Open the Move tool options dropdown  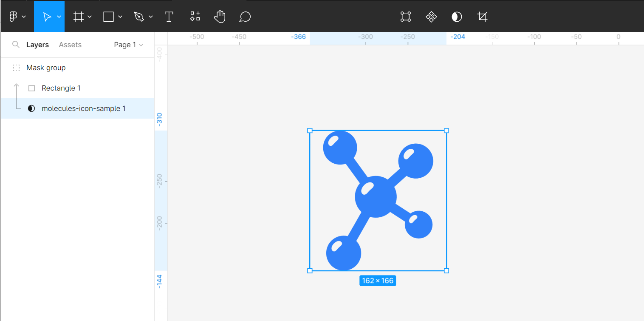59,17
